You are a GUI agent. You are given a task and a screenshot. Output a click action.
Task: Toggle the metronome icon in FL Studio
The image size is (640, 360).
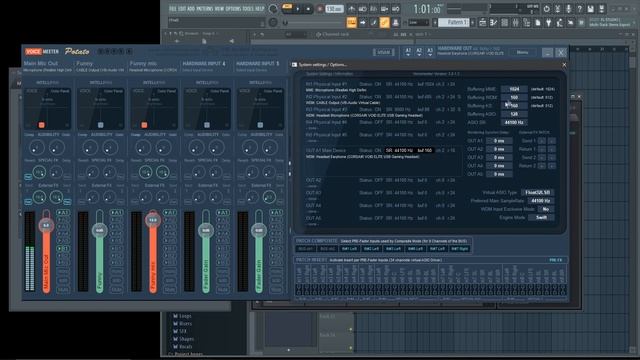click(x=351, y=9)
